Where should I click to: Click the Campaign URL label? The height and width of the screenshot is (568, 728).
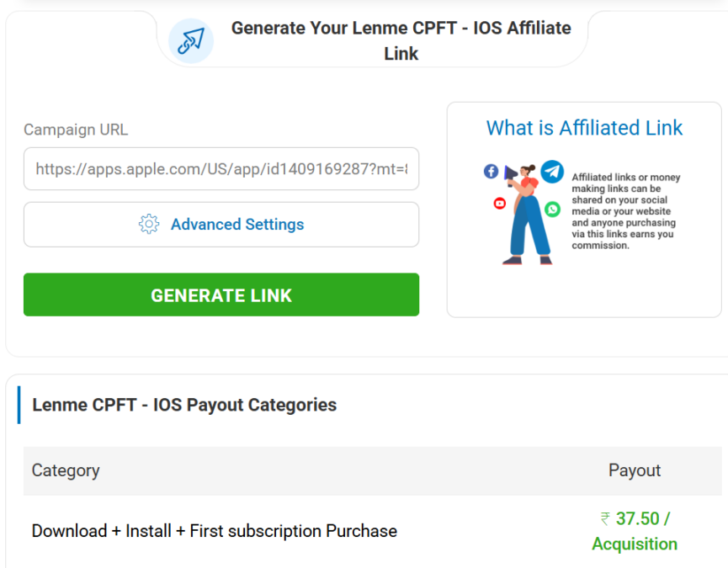(76, 130)
